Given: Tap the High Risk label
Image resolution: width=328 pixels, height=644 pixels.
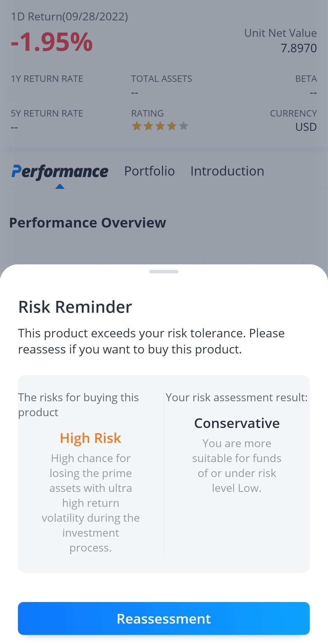Looking at the screenshot, I should point(91,438).
